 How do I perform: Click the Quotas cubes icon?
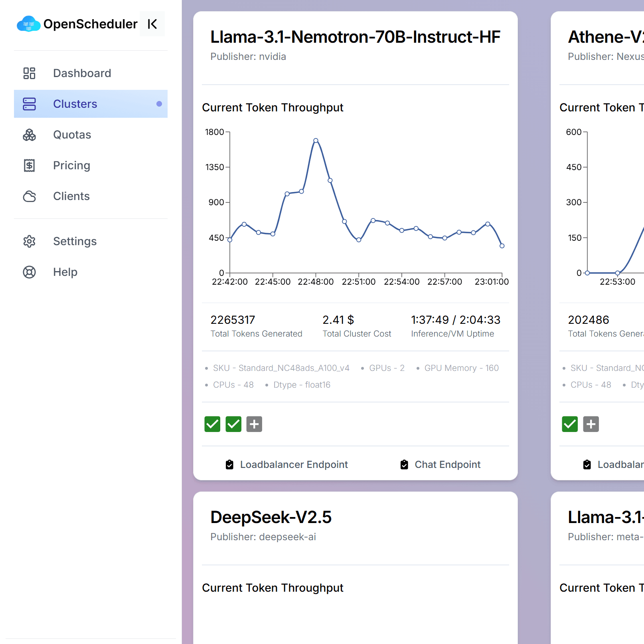pyautogui.click(x=29, y=135)
